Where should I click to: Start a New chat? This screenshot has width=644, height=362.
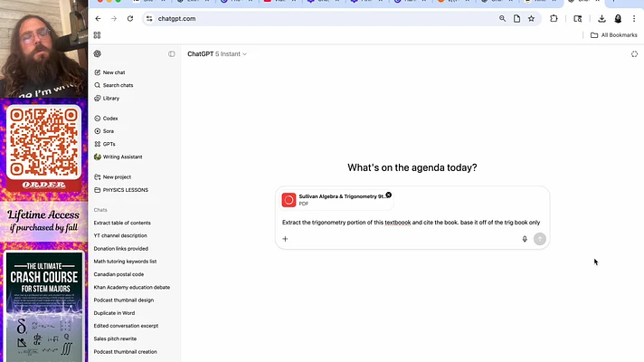[x=109, y=72]
